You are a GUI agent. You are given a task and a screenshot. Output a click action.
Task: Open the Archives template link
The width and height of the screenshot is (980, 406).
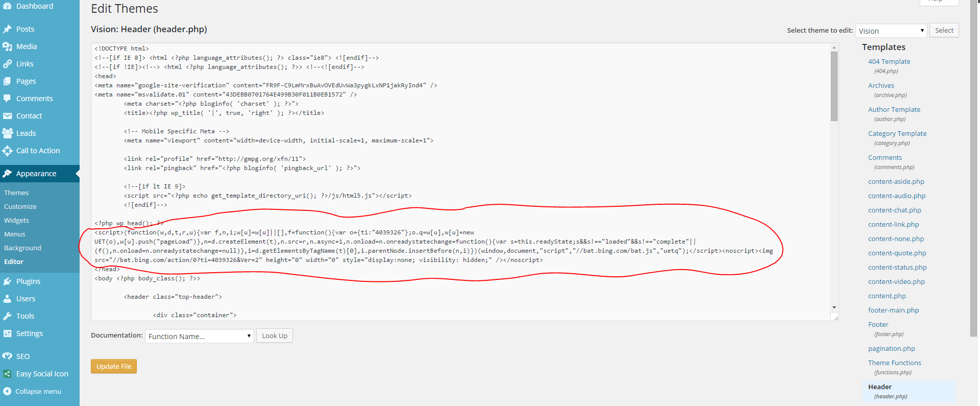pyautogui.click(x=881, y=85)
